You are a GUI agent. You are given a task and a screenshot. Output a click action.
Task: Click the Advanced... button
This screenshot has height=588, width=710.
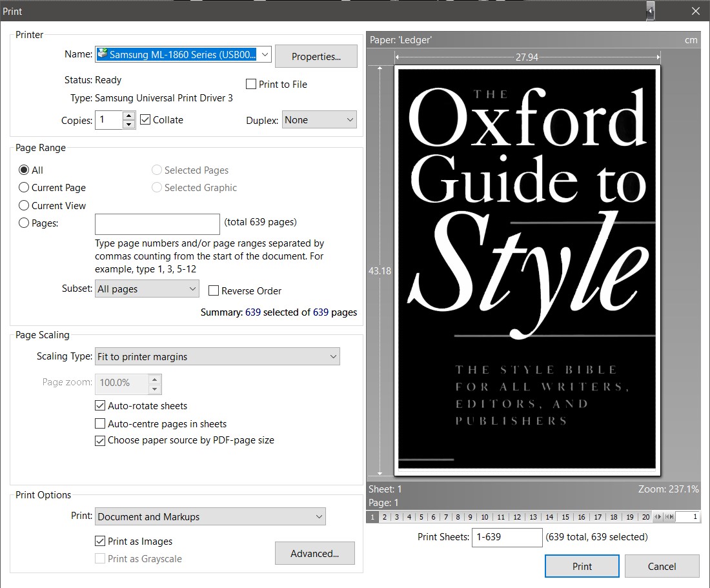pos(314,554)
